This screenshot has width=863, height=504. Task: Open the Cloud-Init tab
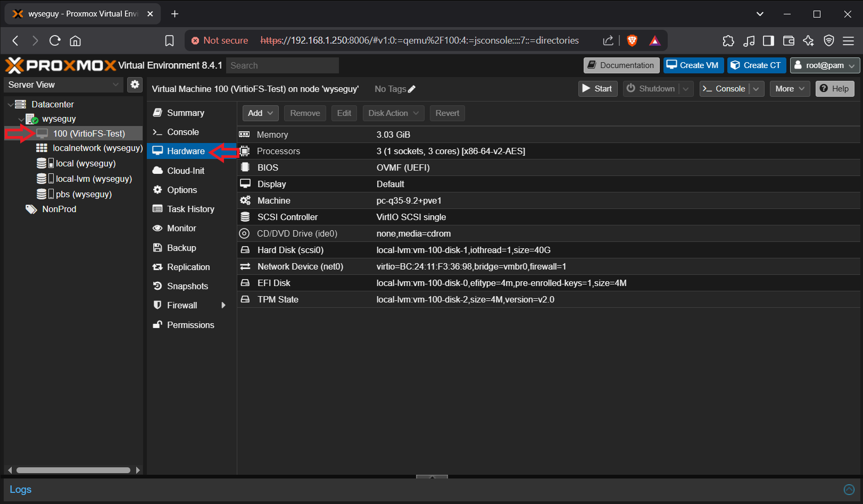click(x=192, y=171)
